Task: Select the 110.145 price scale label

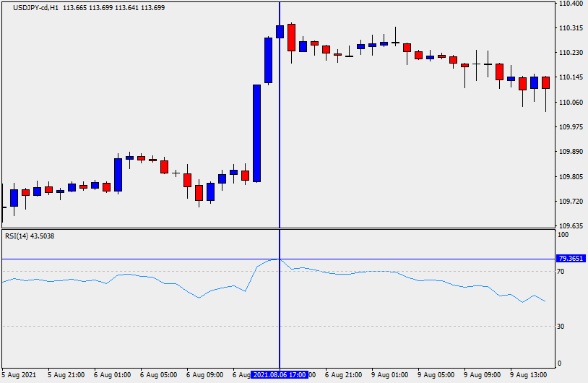Action: 571,77
